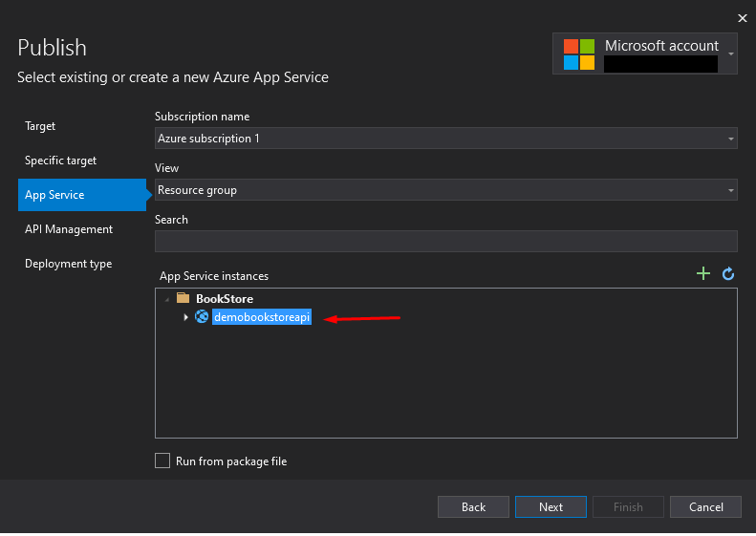Click the Run from package file label
This screenshot has width=756, height=536.
tap(231, 461)
